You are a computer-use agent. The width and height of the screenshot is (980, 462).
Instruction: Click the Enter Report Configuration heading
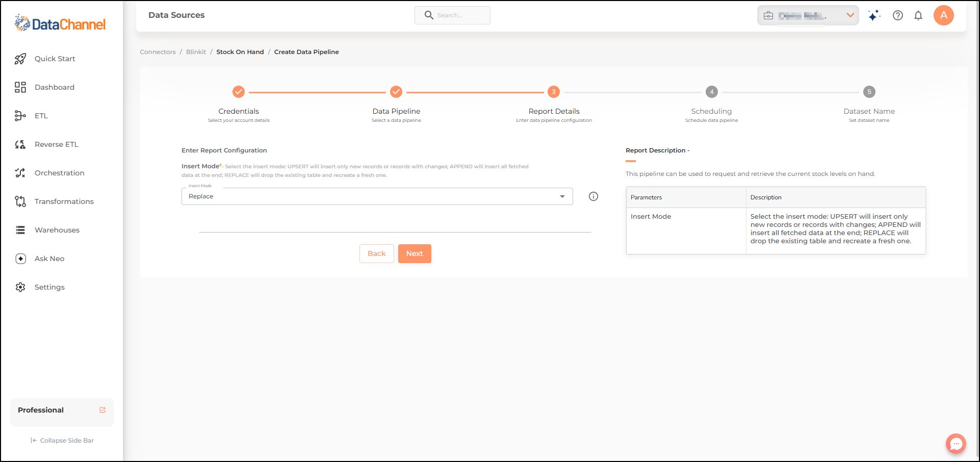click(x=224, y=150)
